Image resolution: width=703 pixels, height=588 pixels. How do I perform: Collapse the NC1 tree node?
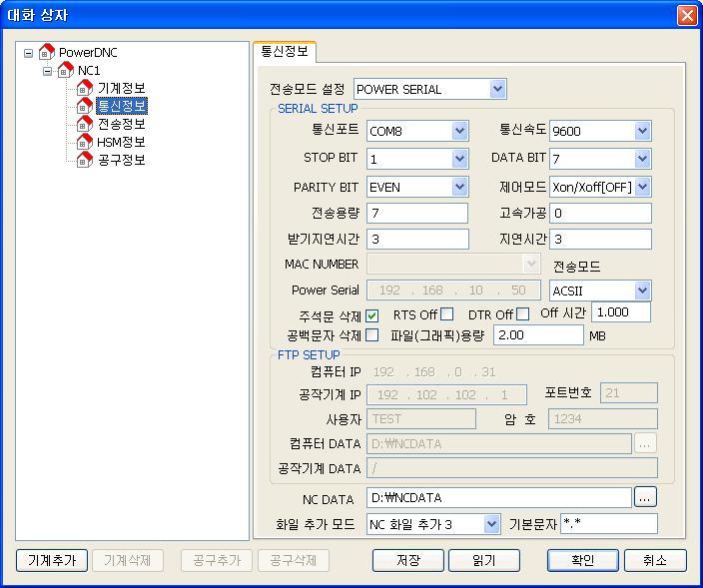[x=47, y=71]
